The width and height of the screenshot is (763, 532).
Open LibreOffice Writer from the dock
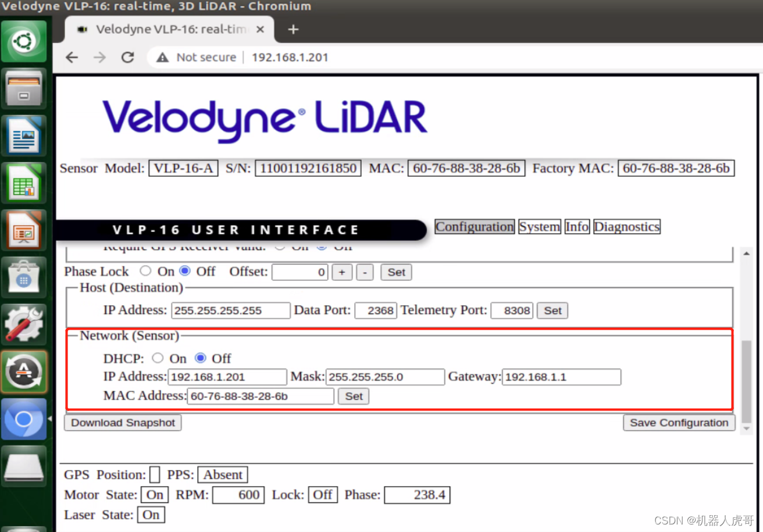point(24,135)
